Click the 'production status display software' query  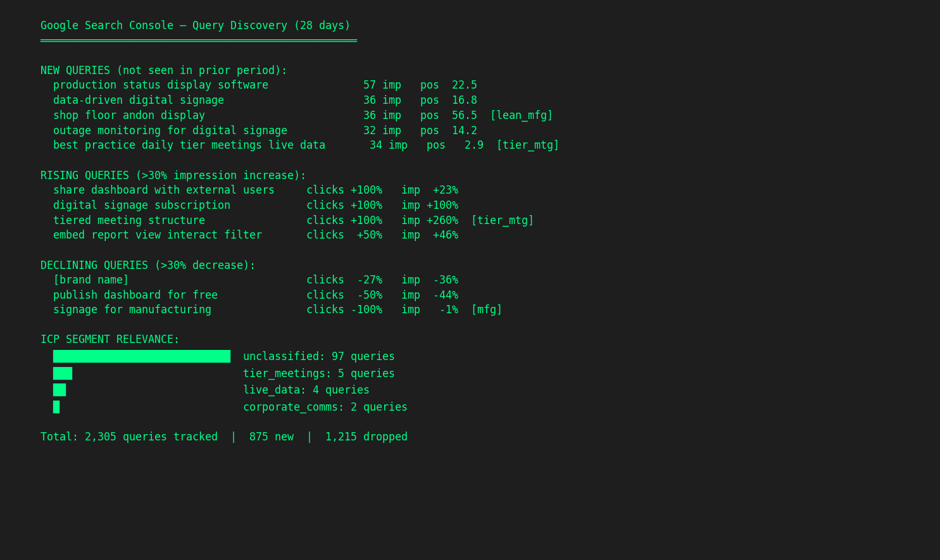pyautogui.click(x=161, y=85)
